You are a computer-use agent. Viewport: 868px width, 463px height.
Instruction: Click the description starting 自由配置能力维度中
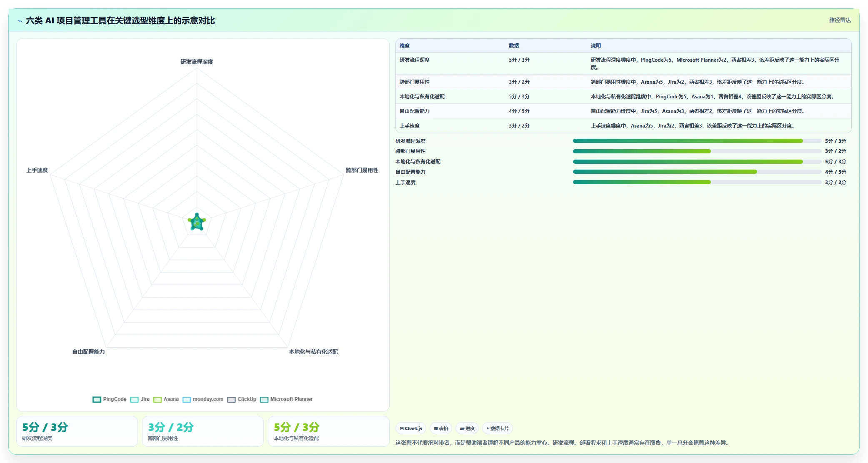pyautogui.click(x=698, y=111)
